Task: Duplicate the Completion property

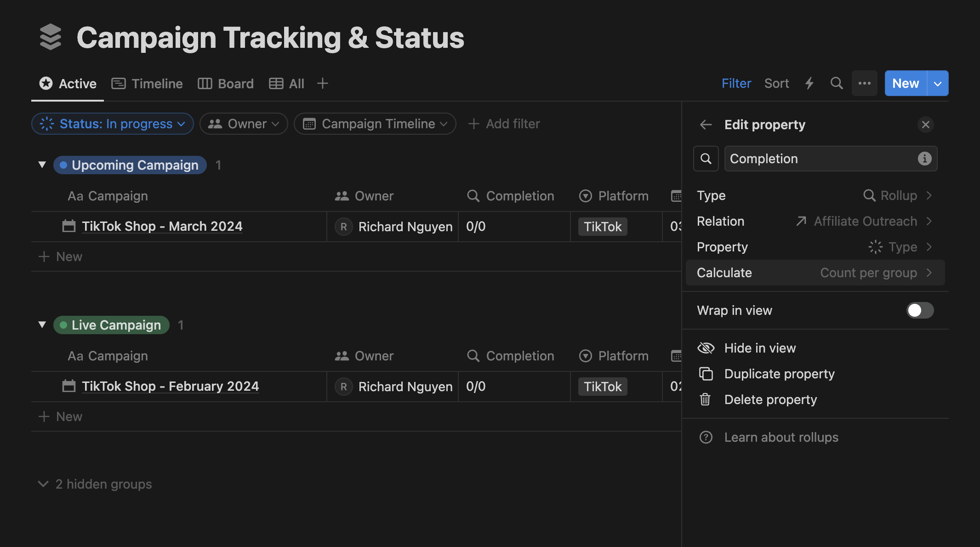Action: 779,374
